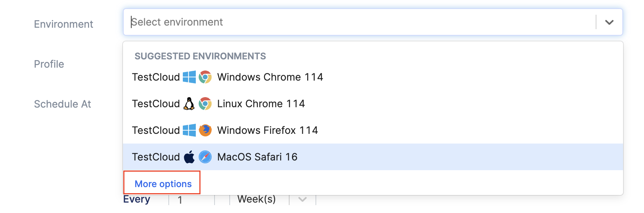Image resolution: width=644 pixels, height=213 pixels.
Task: Click the Chrome icon in the Windows Chrome row
Action: tap(205, 77)
